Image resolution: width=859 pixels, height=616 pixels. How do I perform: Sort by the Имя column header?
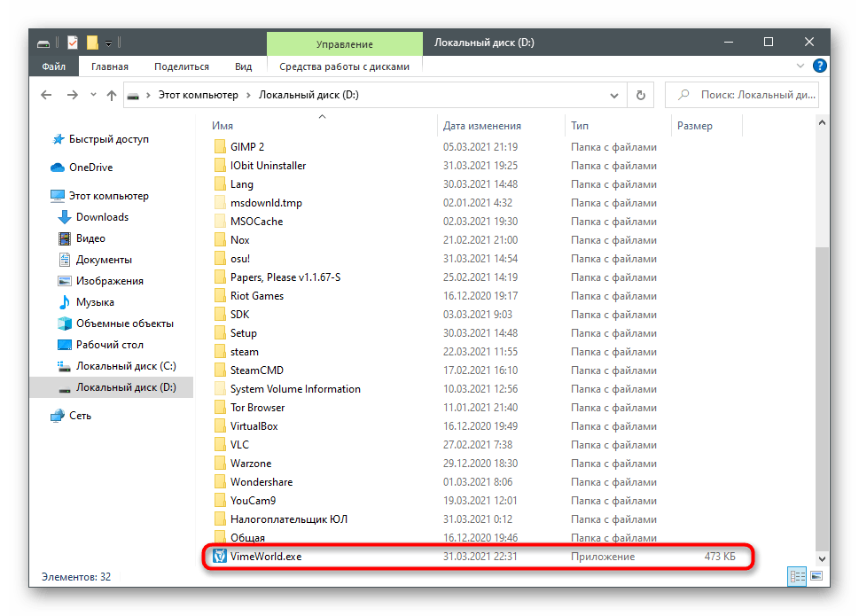pos(223,125)
